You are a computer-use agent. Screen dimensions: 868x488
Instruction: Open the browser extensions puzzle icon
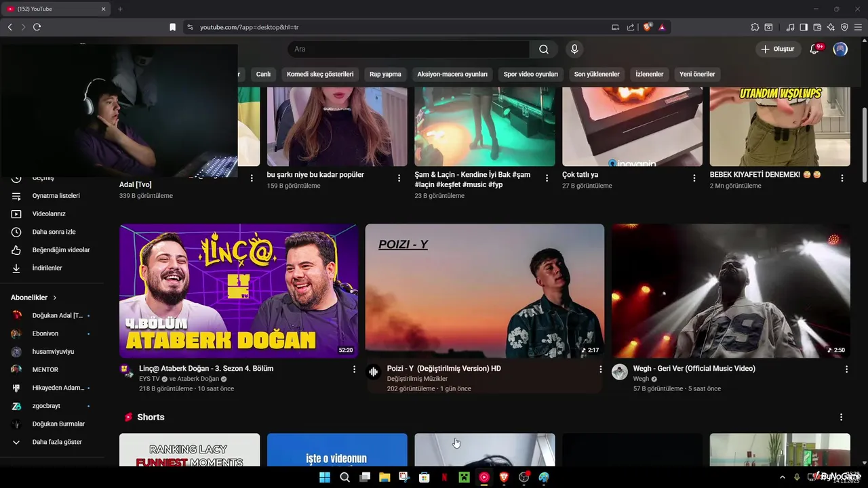(x=755, y=27)
